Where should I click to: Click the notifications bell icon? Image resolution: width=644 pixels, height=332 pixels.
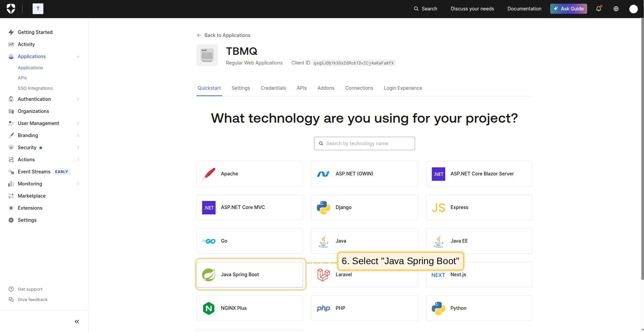point(599,9)
